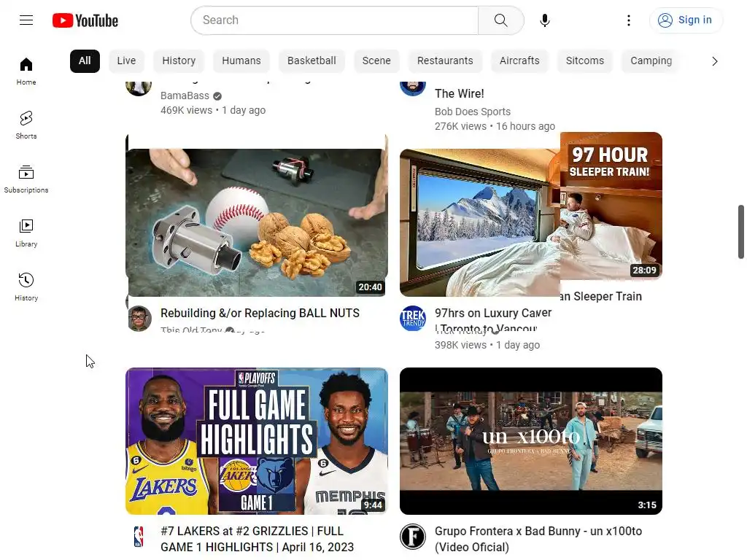Select the Aircrafts chip
Screen dimensions: 747x560
[519, 61]
